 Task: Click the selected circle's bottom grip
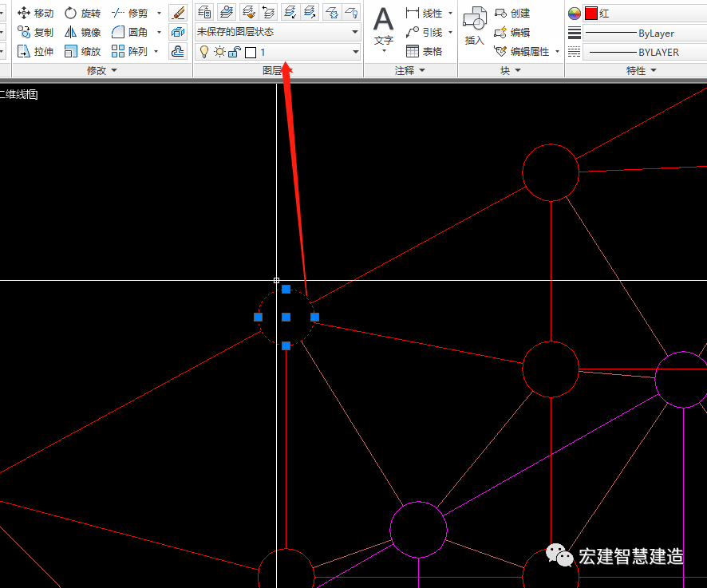286,345
